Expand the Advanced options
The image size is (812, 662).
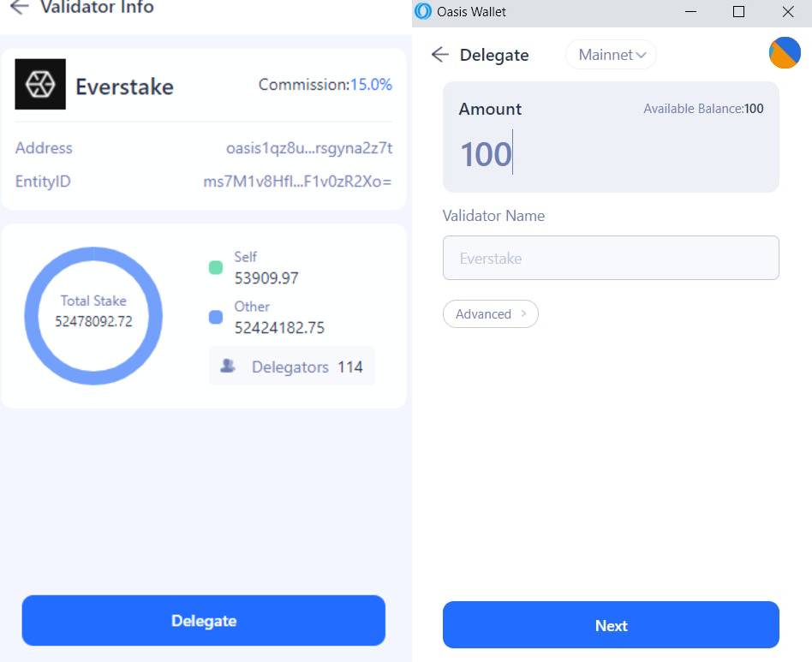(491, 313)
